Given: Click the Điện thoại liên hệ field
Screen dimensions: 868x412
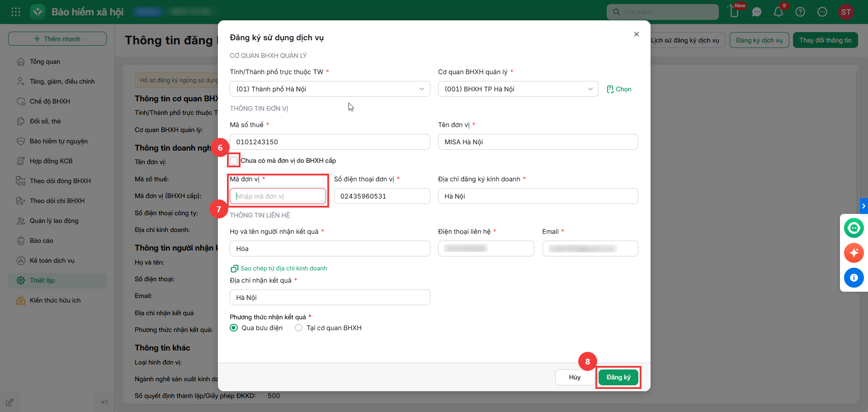Looking at the screenshot, I should [486, 249].
